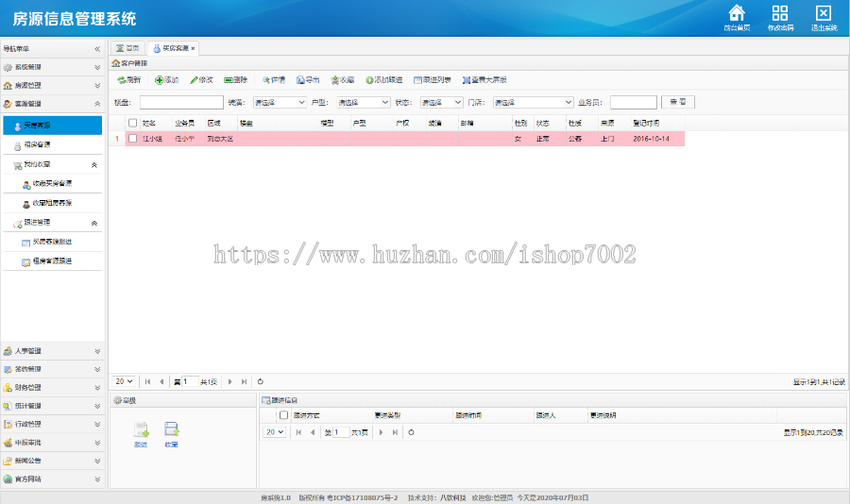Click the green 刷新 refresh toolbar icon
This screenshot has height=504, width=850.
tap(122, 80)
